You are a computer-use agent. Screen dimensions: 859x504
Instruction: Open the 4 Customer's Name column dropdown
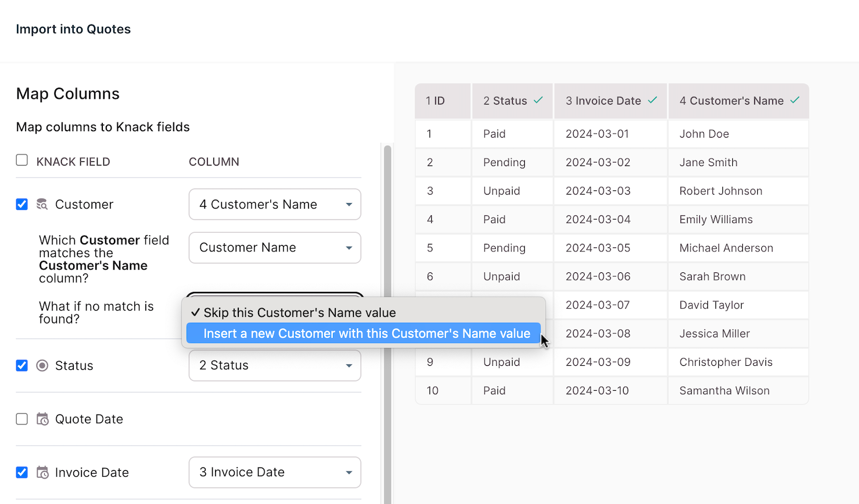[274, 204]
